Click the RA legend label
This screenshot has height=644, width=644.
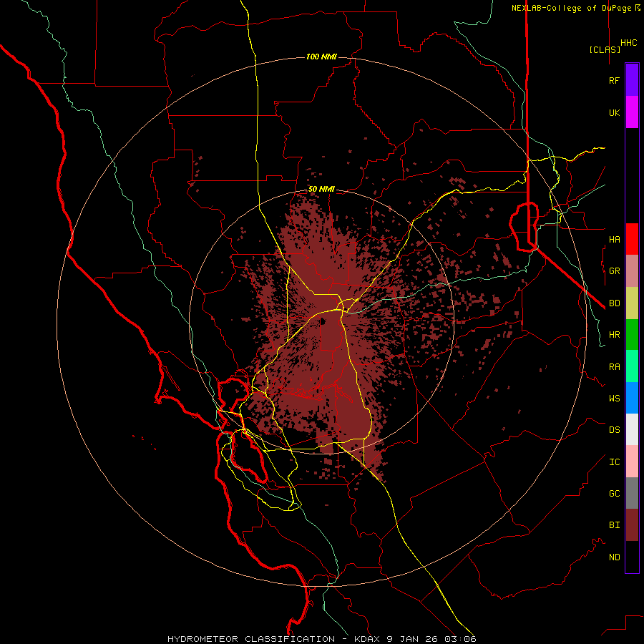click(614, 367)
